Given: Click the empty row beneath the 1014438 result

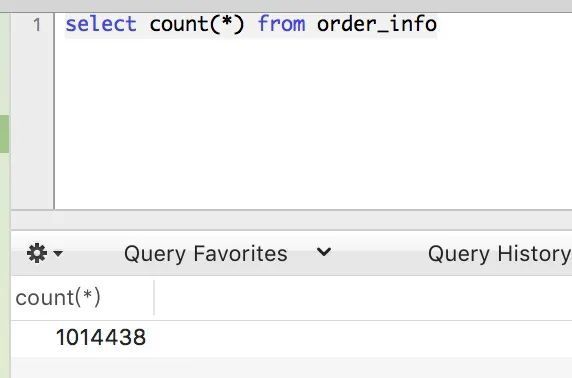Looking at the screenshot, I should pos(291,368).
